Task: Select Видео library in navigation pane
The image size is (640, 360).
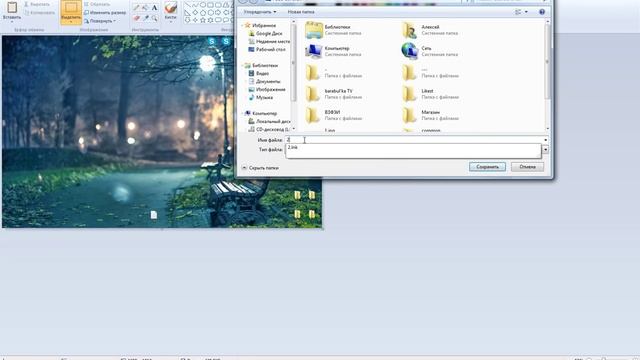Action: point(259,73)
